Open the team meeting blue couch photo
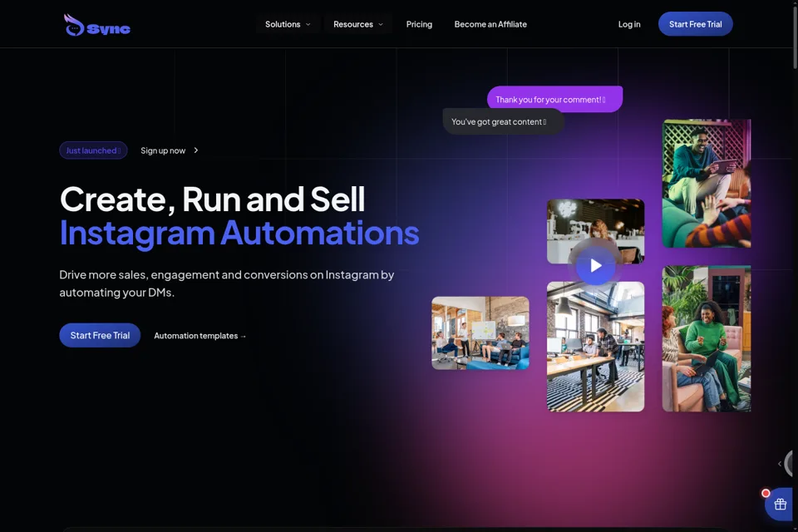798x532 pixels. click(480, 333)
